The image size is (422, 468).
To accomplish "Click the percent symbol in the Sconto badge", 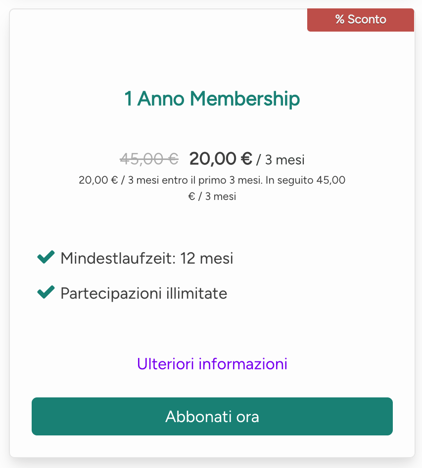I will point(340,19).
